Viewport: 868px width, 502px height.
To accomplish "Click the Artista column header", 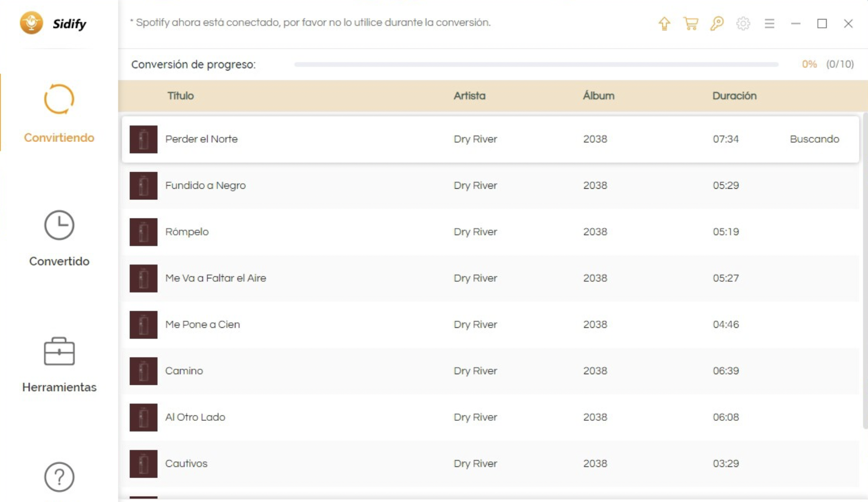I will point(469,95).
